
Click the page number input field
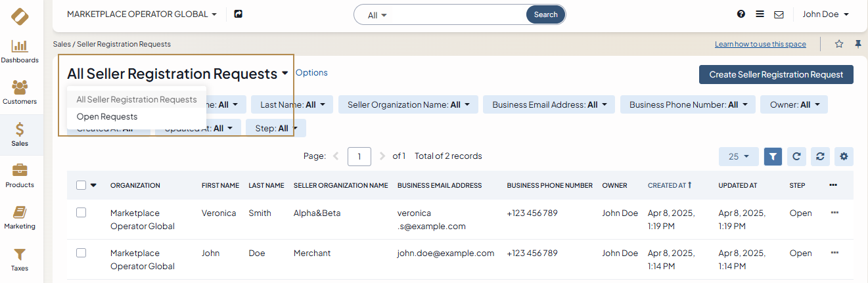359,156
